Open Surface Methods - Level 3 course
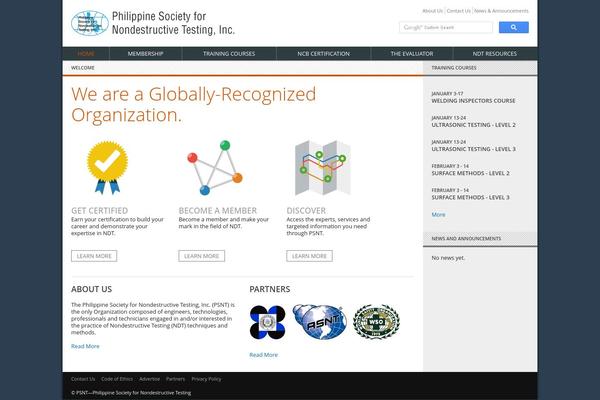The width and height of the screenshot is (600, 400). pos(470,197)
